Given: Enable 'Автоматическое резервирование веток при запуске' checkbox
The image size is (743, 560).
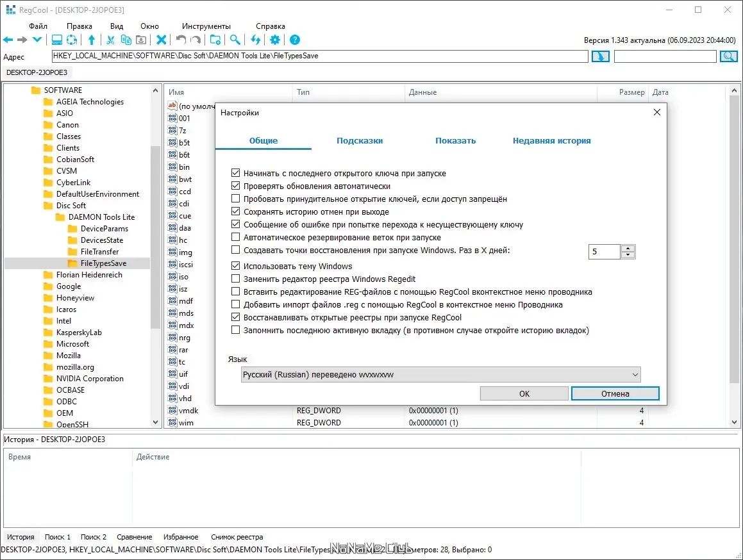Looking at the screenshot, I should 235,237.
